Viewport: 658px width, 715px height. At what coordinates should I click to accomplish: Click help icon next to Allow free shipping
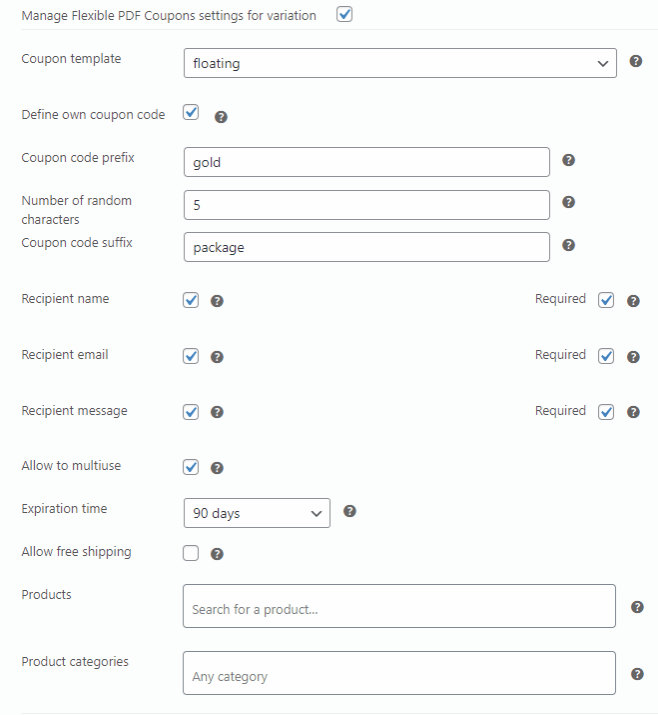(x=217, y=554)
